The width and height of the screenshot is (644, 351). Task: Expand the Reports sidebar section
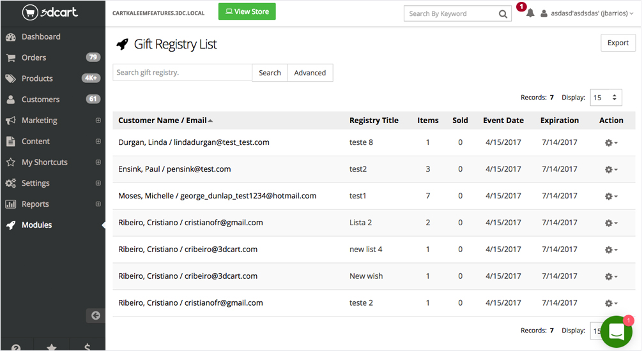click(x=98, y=204)
